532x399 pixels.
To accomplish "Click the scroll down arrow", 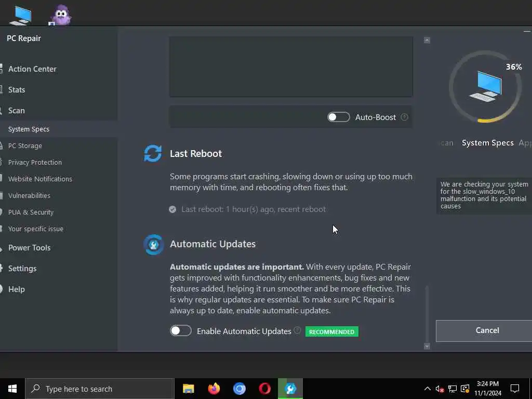I will click(427, 346).
